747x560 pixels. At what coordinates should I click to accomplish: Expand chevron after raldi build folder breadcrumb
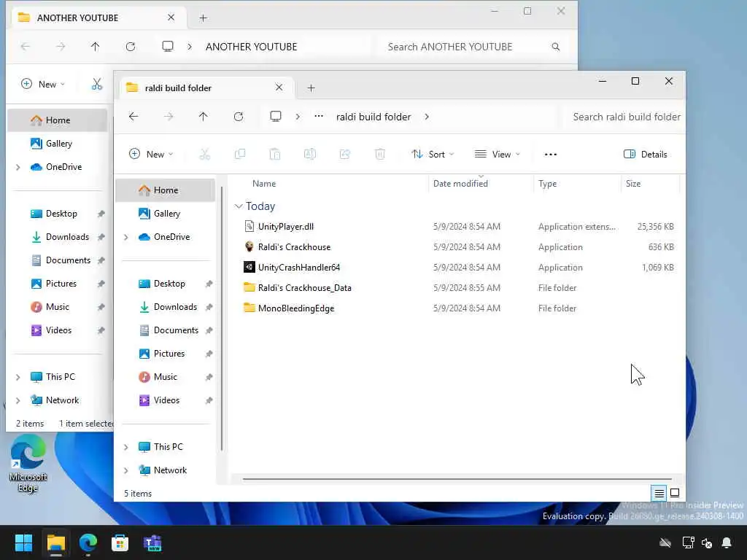[427, 117]
